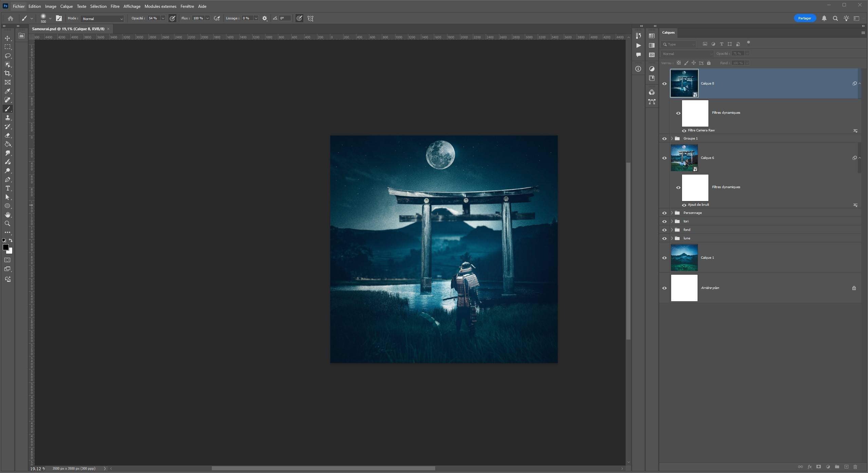
Task: Select the Horizontal Type tool
Action: pos(7,188)
